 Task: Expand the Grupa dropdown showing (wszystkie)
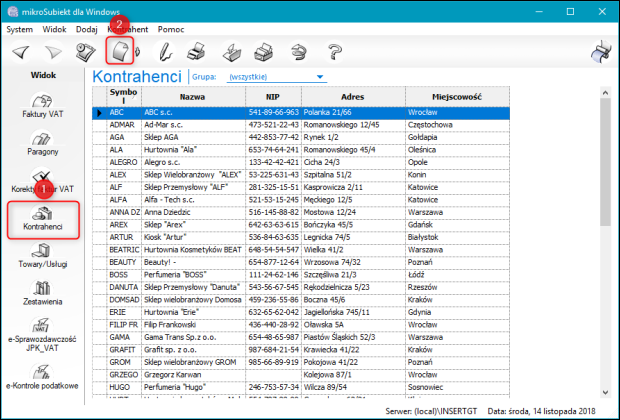point(277,77)
